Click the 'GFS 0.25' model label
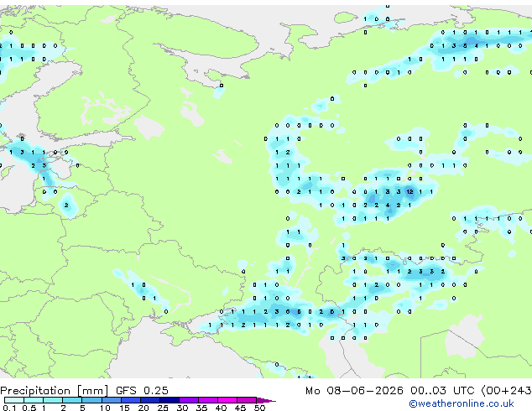Screen dimensions: 532x411 tap(142, 391)
